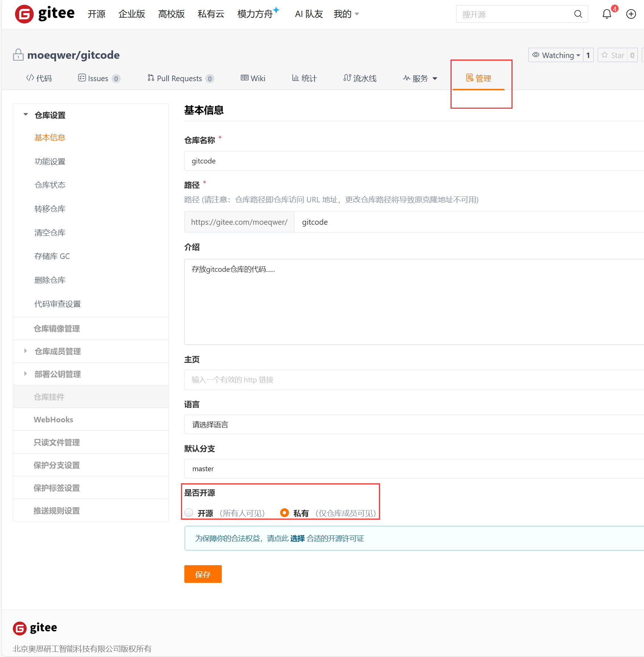Expand the 仓库成员管理 section

(x=25, y=351)
